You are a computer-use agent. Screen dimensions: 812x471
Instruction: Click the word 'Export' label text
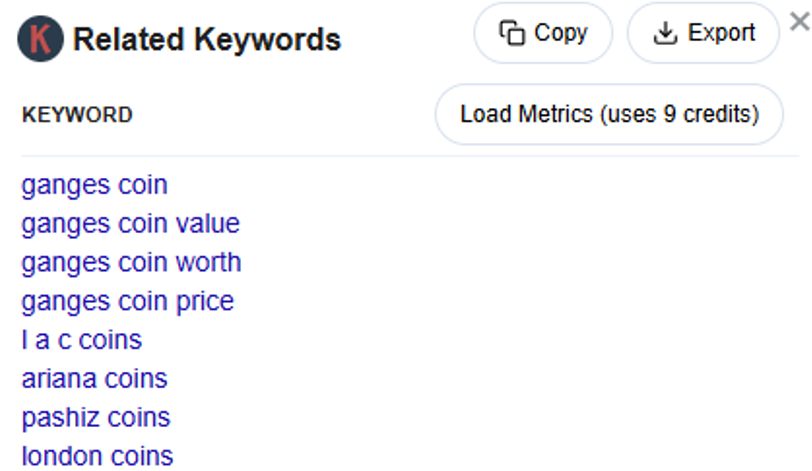(x=721, y=33)
